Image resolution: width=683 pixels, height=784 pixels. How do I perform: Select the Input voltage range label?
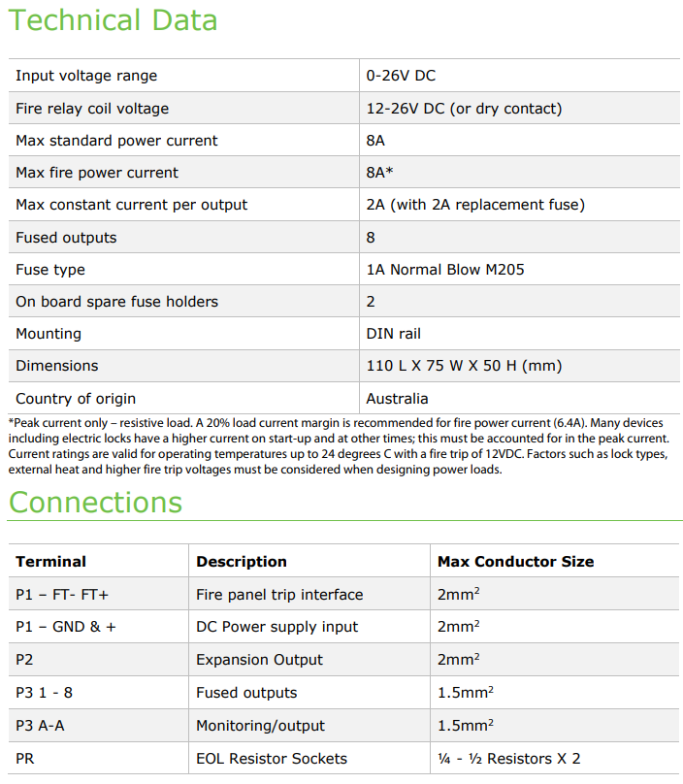86,76
